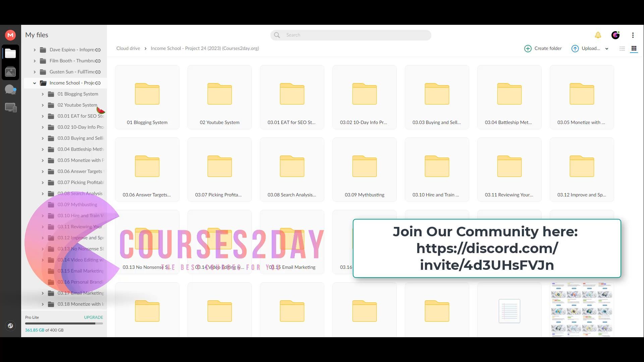Open the Chat bubbles sidebar icon
This screenshot has width=644, height=362.
(x=10, y=89)
